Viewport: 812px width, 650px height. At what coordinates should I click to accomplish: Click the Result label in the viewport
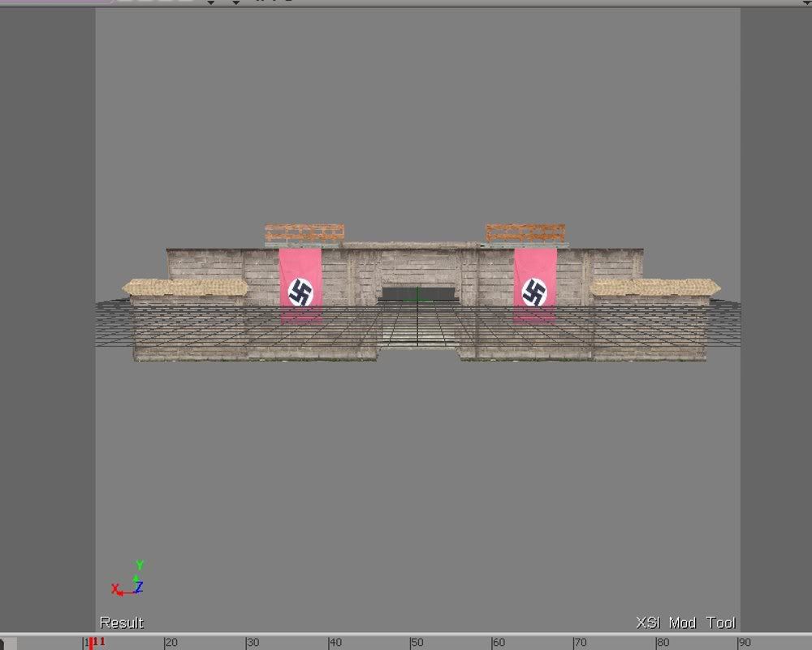pos(122,622)
